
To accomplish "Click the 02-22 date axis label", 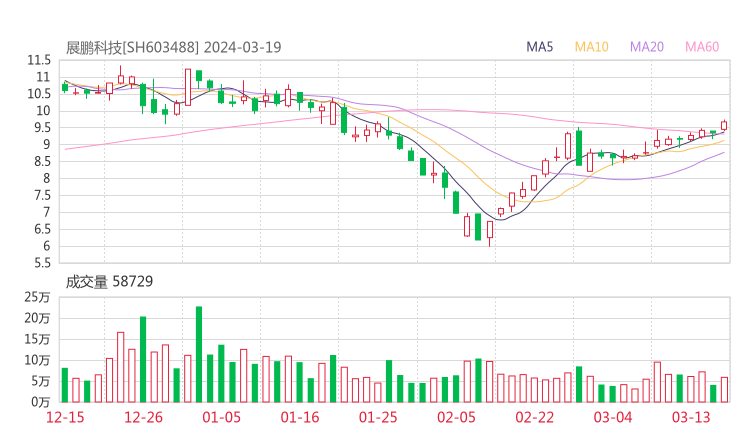I will coord(534,417).
